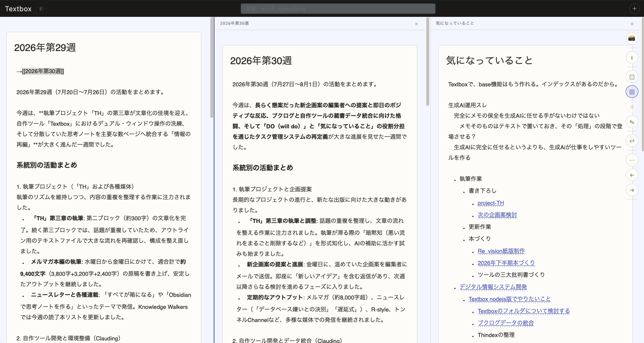This screenshot has width=644, height=343.
Task: Click the 執筆作業 list item
Action: point(471,179)
